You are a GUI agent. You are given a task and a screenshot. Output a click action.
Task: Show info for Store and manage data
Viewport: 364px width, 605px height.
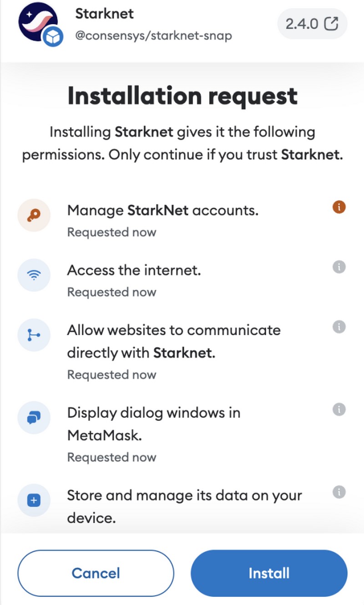pos(339,492)
